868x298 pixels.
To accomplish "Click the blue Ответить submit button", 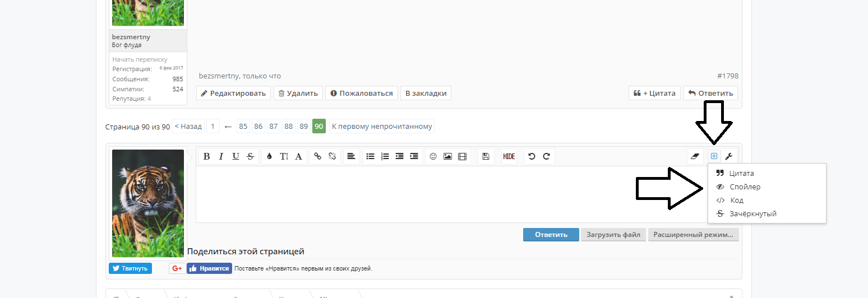I will 551,235.
